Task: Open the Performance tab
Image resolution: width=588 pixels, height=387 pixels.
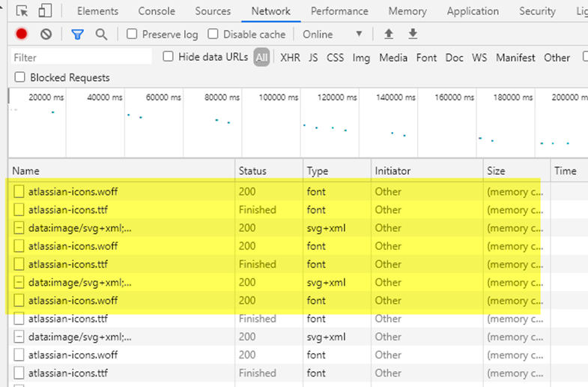Action: 339,11
